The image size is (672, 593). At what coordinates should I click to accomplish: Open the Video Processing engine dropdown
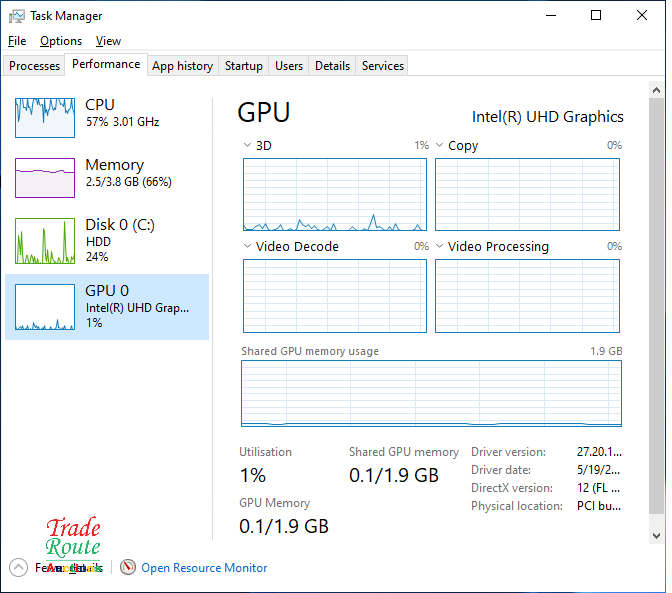point(440,247)
